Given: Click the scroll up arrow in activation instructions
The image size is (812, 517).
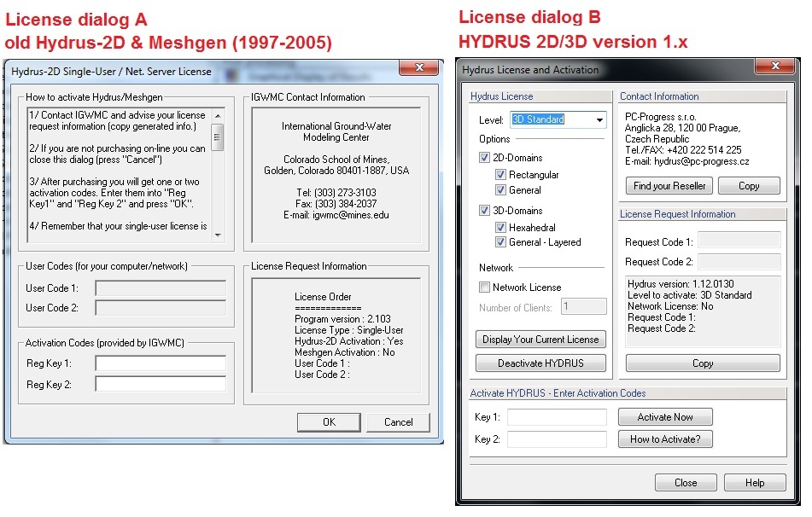Looking at the screenshot, I should coord(218,115).
